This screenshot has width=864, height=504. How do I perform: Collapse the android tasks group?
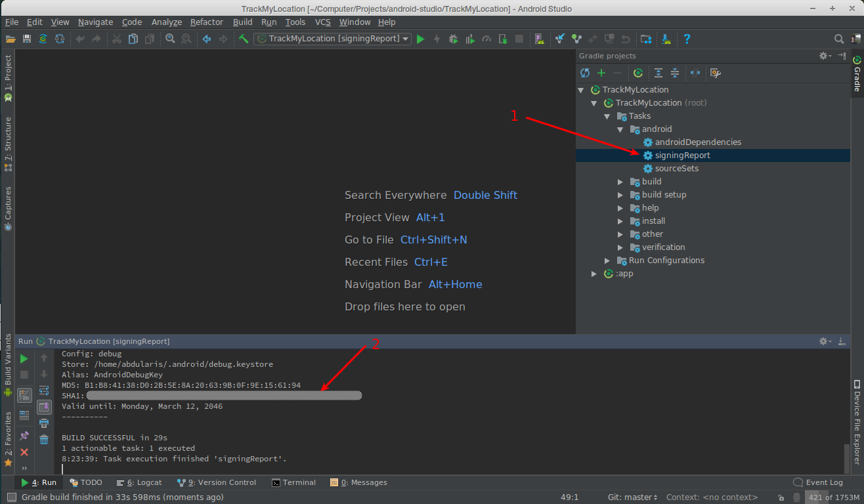(x=620, y=129)
